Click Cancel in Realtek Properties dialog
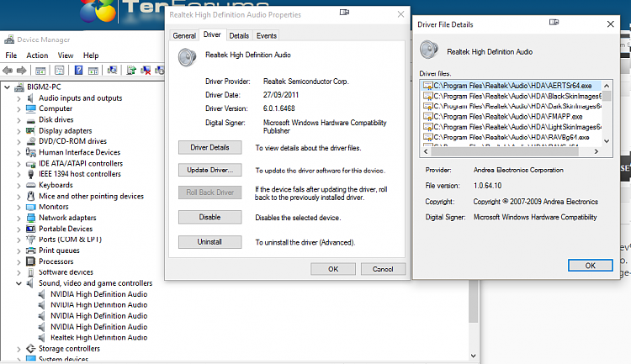Screen dimensions: 631x364 point(383,269)
